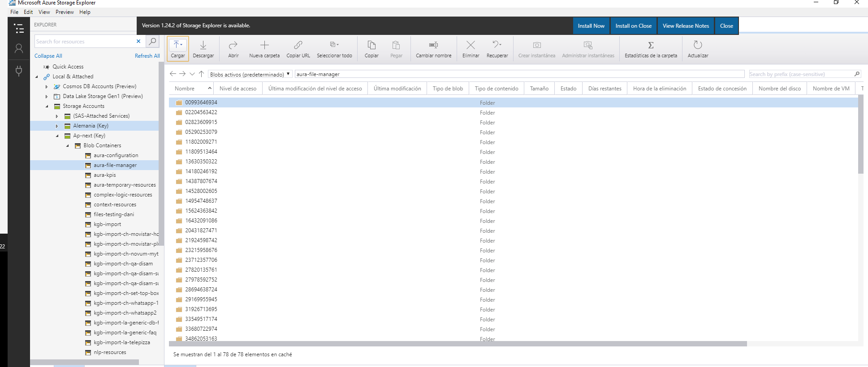
Task: Click View Release Notes button
Action: (x=686, y=26)
